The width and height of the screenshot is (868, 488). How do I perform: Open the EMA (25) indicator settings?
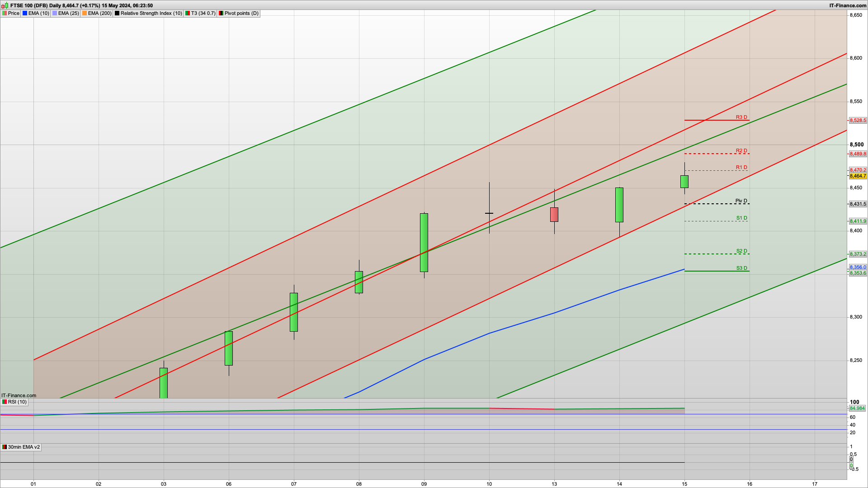click(x=68, y=13)
